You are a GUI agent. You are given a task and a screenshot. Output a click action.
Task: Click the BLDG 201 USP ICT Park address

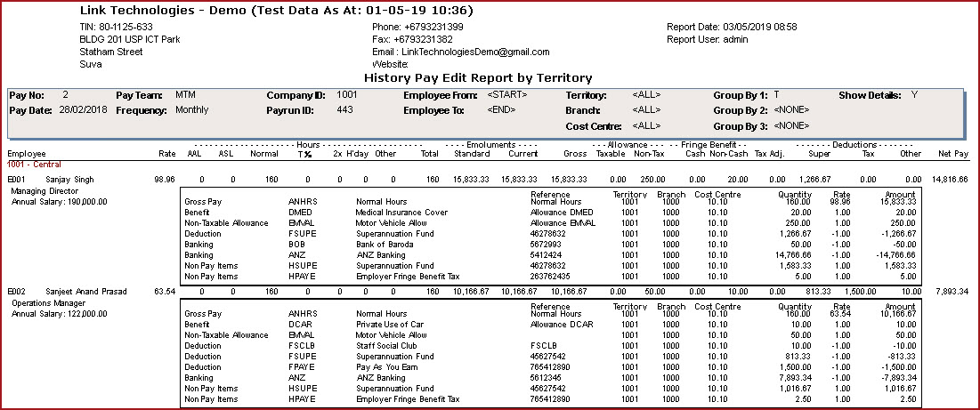point(130,39)
